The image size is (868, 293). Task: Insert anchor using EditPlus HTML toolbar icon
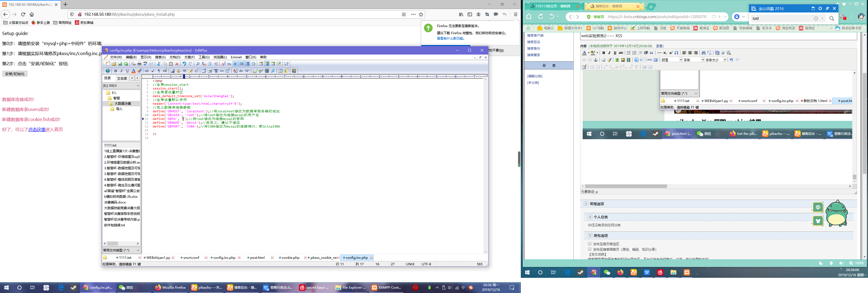(178, 71)
